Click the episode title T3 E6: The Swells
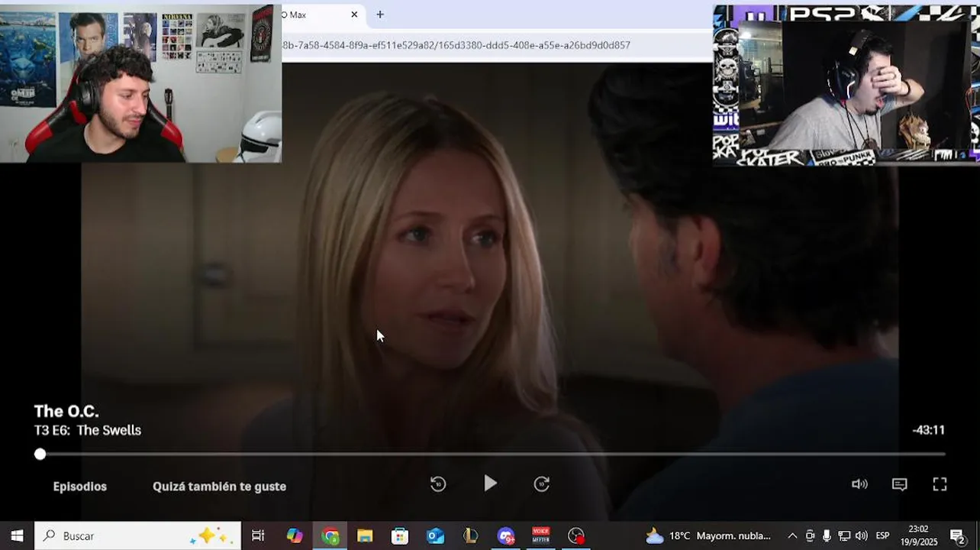The height and width of the screenshot is (550, 980). (x=88, y=430)
